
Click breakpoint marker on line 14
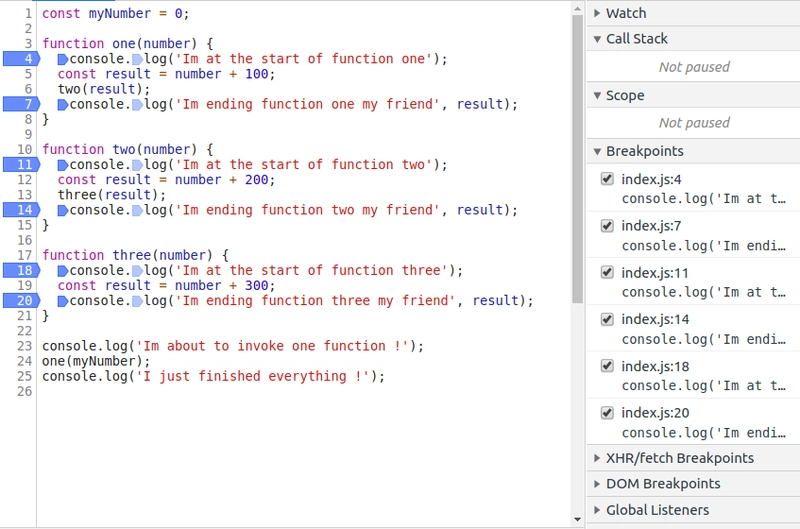(x=22, y=210)
